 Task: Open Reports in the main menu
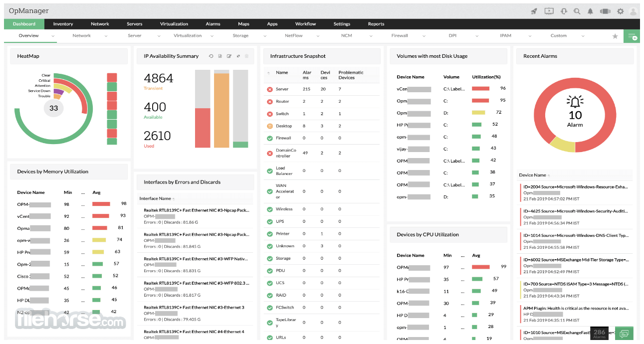pos(376,24)
